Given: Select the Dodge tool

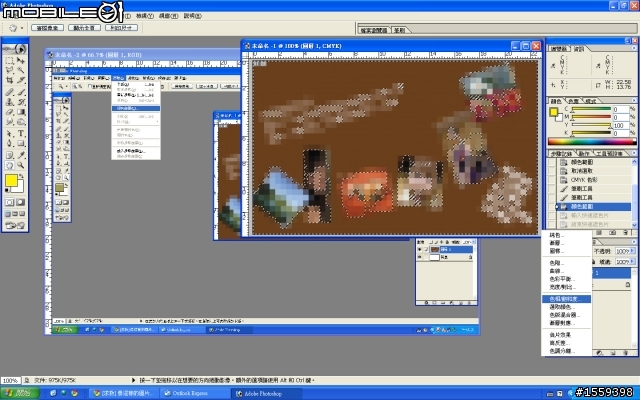Looking at the screenshot, I should pos(20,122).
